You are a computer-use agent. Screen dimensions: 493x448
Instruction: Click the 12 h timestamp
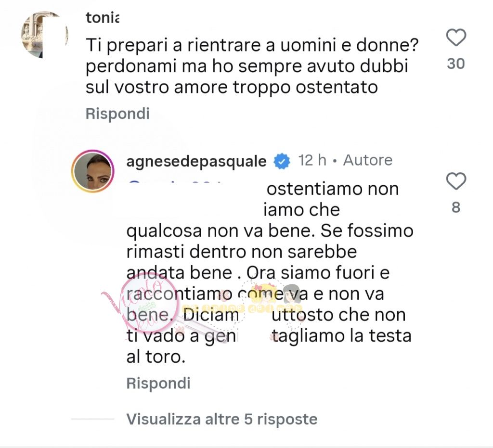click(312, 160)
